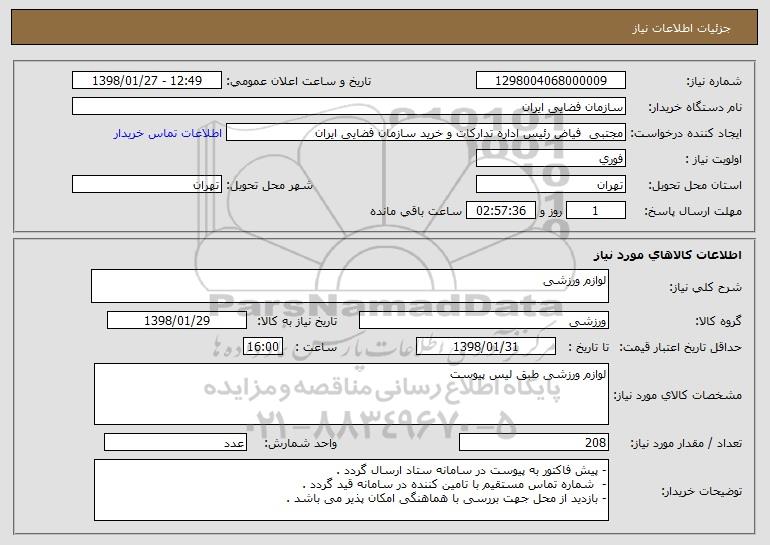Select the label شرح کلی نیاز
The image size is (770, 545).
[x=706, y=288]
